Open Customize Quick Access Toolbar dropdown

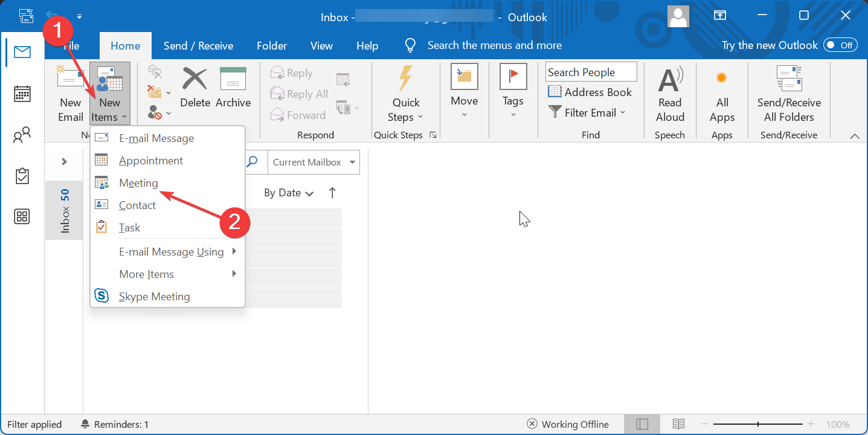click(x=79, y=16)
